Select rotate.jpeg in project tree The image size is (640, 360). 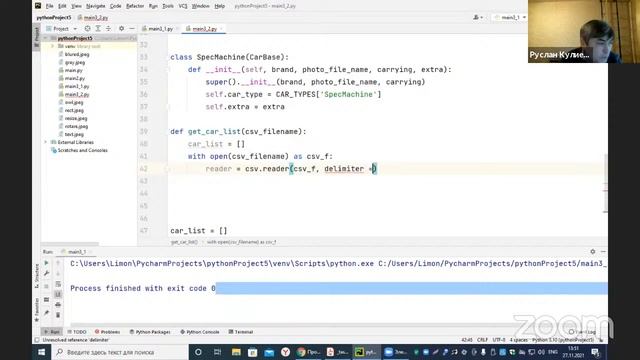(76, 126)
